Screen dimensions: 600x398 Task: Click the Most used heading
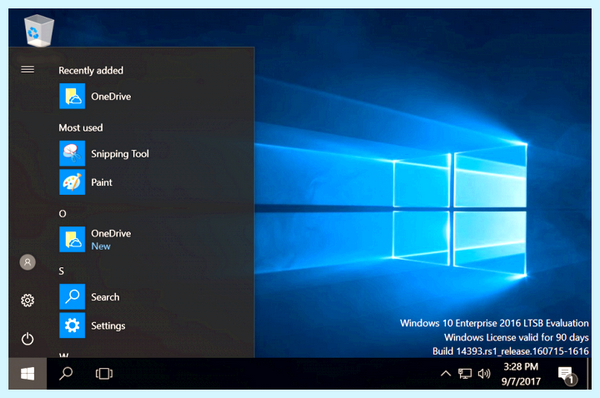(x=81, y=128)
